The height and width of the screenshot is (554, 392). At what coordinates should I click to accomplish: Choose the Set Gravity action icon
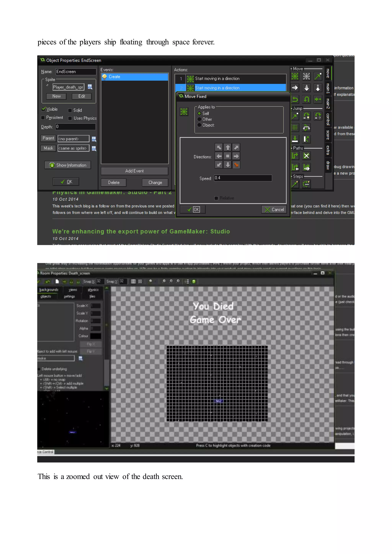318,88
